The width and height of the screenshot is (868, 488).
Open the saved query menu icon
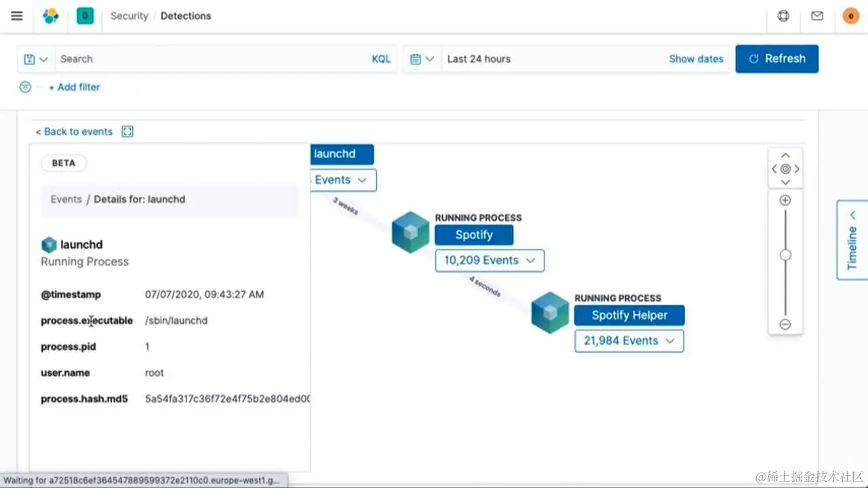coord(36,59)
